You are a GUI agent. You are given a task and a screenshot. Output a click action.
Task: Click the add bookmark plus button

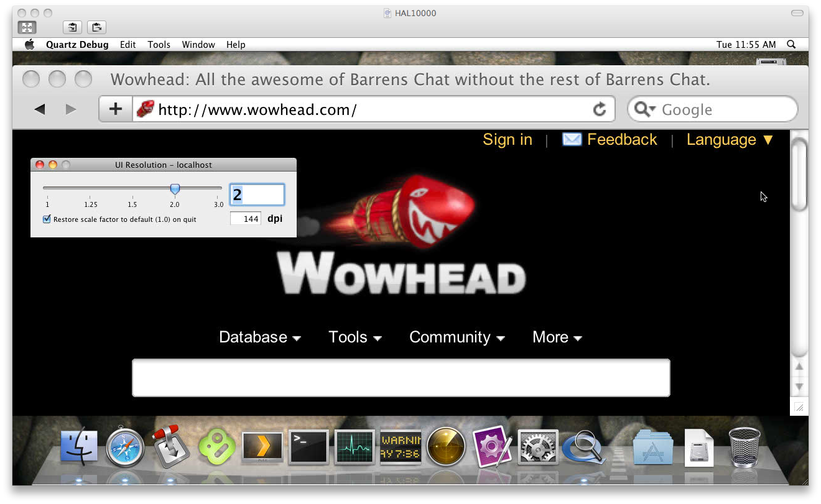pos(116,109)
